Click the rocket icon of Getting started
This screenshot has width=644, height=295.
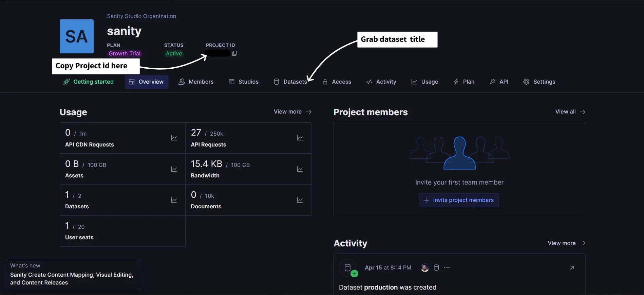click(x=67, y=82)
